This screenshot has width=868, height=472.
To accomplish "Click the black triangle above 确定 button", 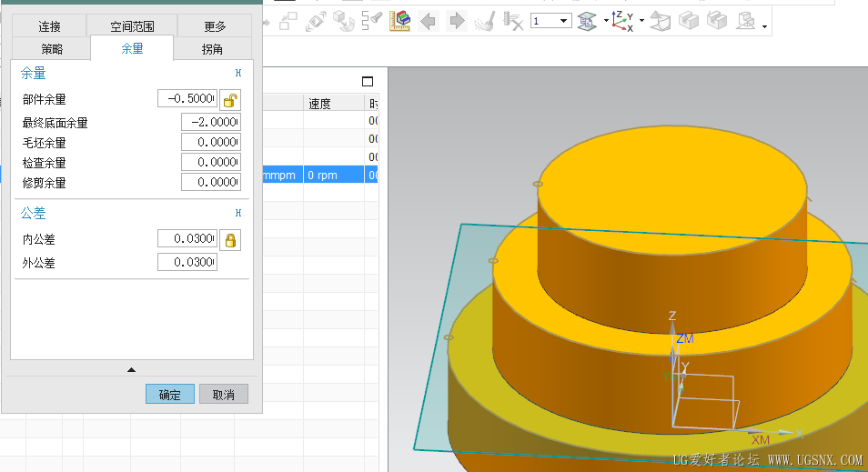I will pos(131,369).
